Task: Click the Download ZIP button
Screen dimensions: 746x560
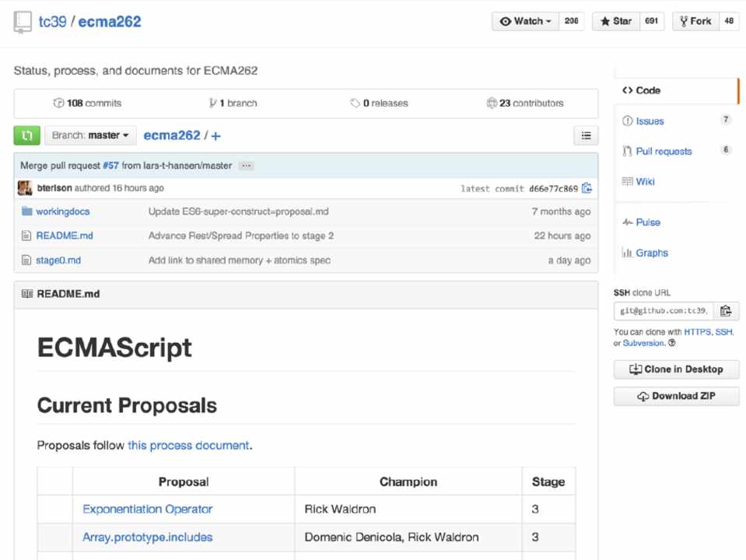Action: click(x=675, y=396)
